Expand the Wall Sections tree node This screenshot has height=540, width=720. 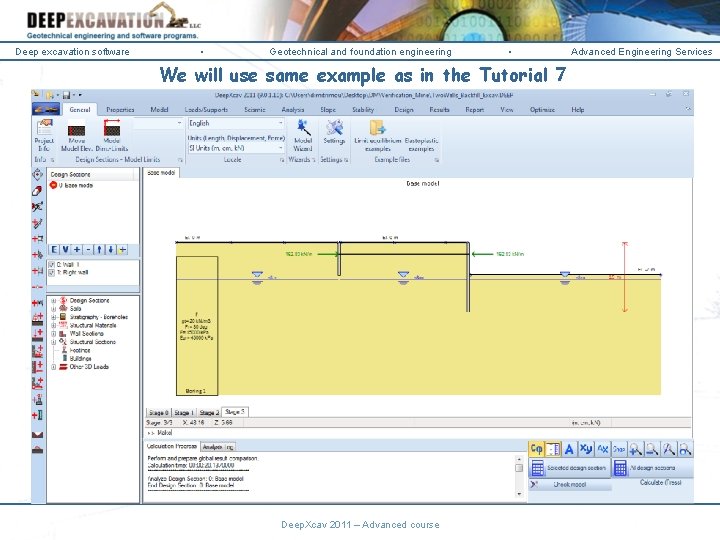(53, 333)
